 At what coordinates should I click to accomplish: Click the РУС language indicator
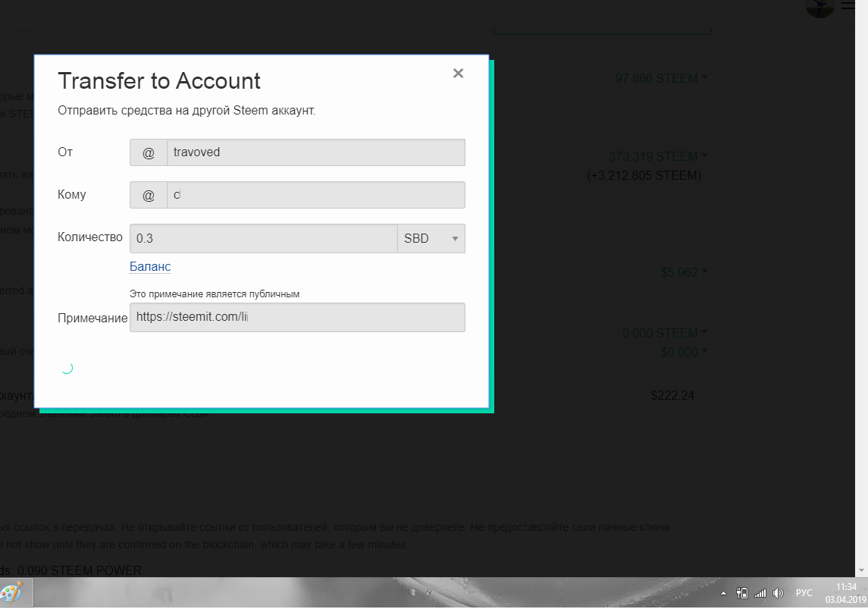click(x=804, y=593)
